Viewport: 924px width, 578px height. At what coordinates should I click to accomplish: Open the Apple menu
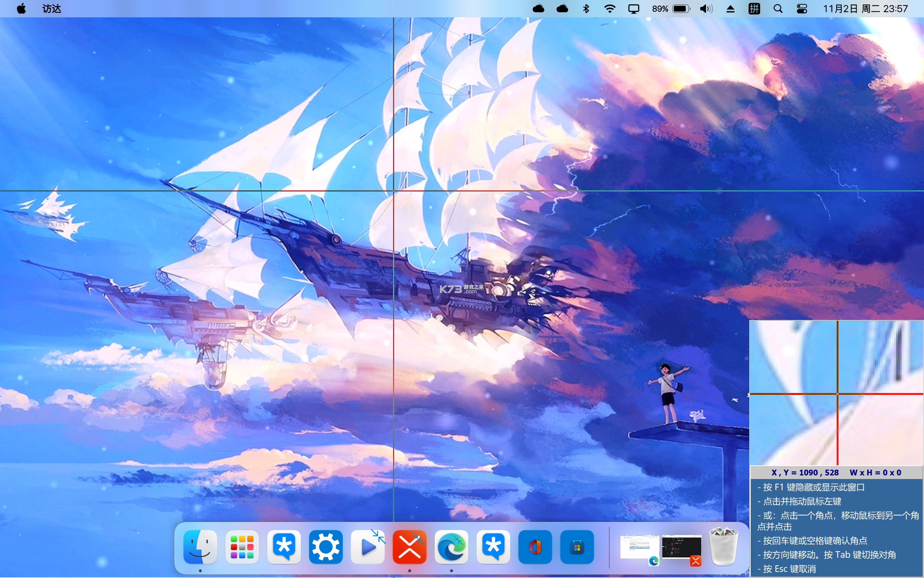pos(21,8)
